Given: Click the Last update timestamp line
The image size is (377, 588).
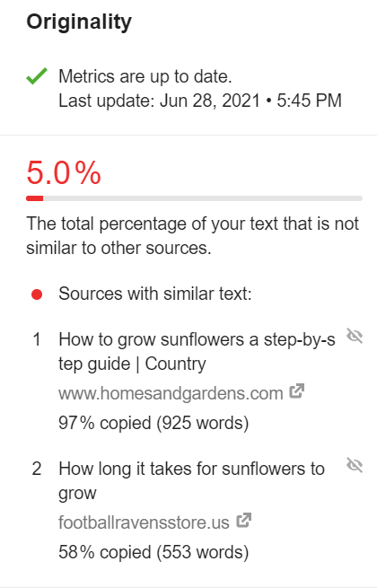Looking at the screenshot, I should (x=200, y=101).
